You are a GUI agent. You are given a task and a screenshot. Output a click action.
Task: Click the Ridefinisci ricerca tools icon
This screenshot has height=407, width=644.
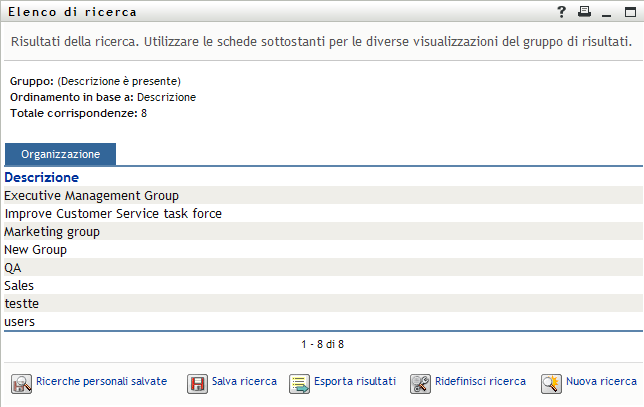tap(420, 383)
